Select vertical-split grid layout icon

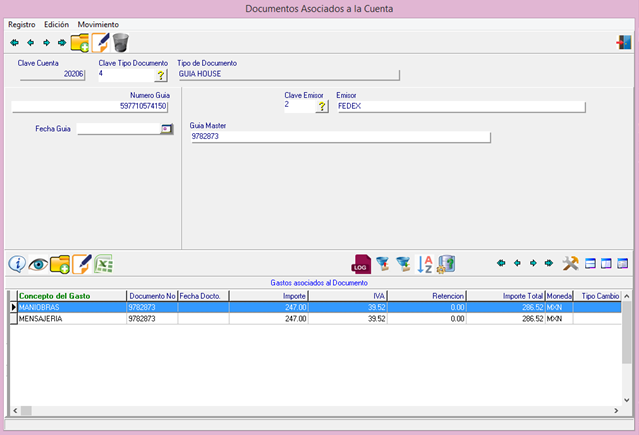tap(606, 263)
